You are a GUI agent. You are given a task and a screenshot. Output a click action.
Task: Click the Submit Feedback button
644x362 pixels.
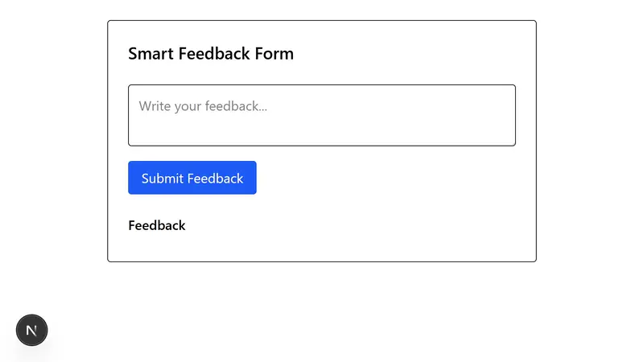192,178
